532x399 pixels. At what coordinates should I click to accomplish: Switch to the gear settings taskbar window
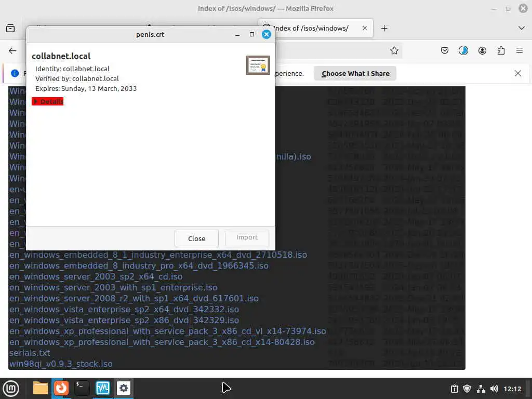pyautogui.click(x=124, y=388)
